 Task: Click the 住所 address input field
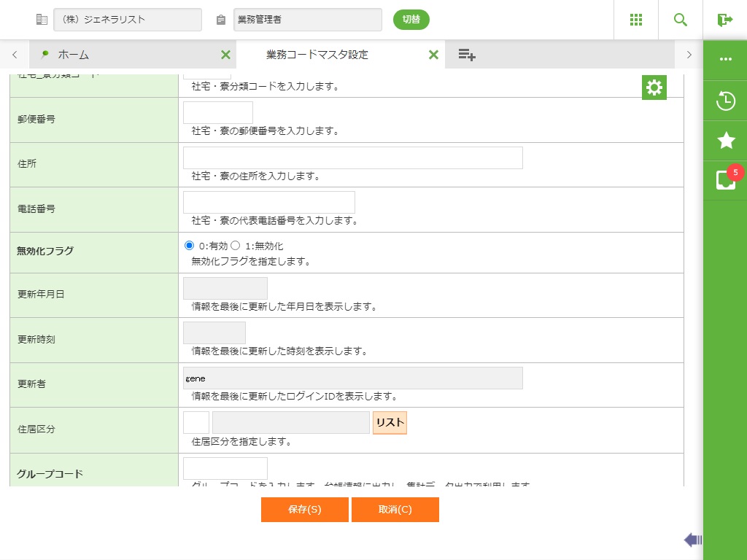coord(352,157)
